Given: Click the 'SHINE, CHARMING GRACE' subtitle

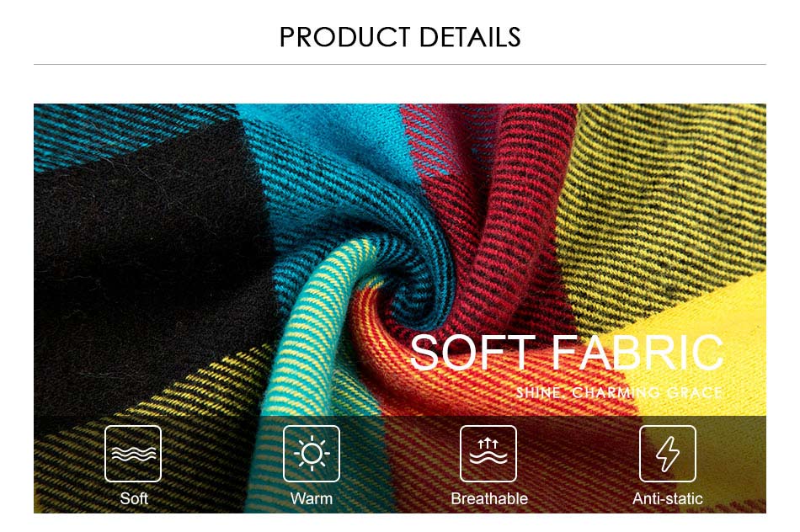Looking at the screenshot, I should 619,393.
